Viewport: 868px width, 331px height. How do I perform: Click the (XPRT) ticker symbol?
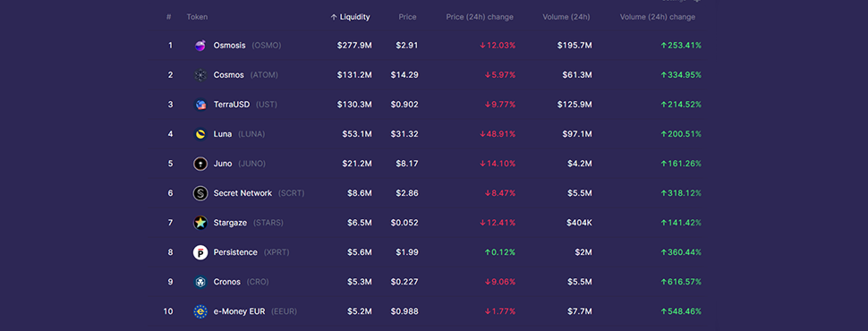pos(277,252)
